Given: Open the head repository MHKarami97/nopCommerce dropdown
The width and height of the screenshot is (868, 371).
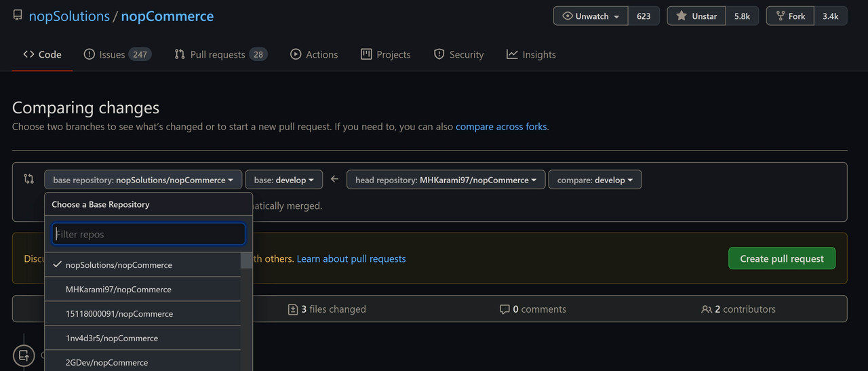Looking at the screenshot, I should [446, 180].
